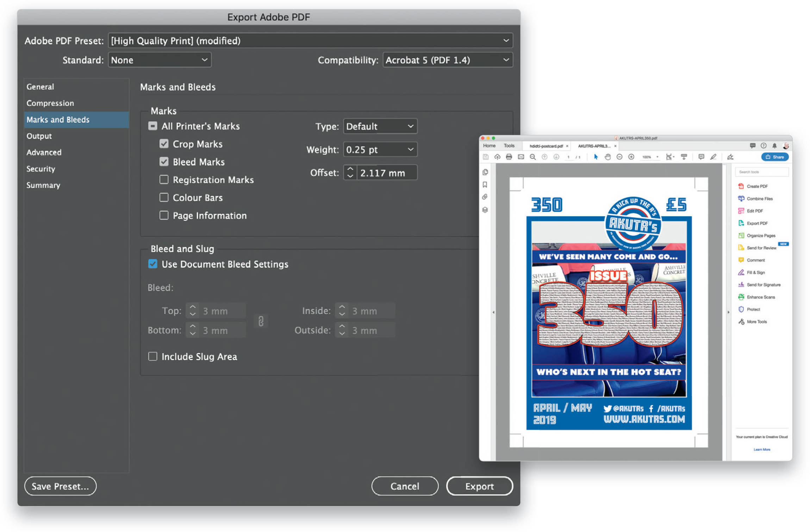Enable the Registration Marks checkbox
The height and width of the screenshot is (532, 810).
pyautogui.click(x=164, y=179)
